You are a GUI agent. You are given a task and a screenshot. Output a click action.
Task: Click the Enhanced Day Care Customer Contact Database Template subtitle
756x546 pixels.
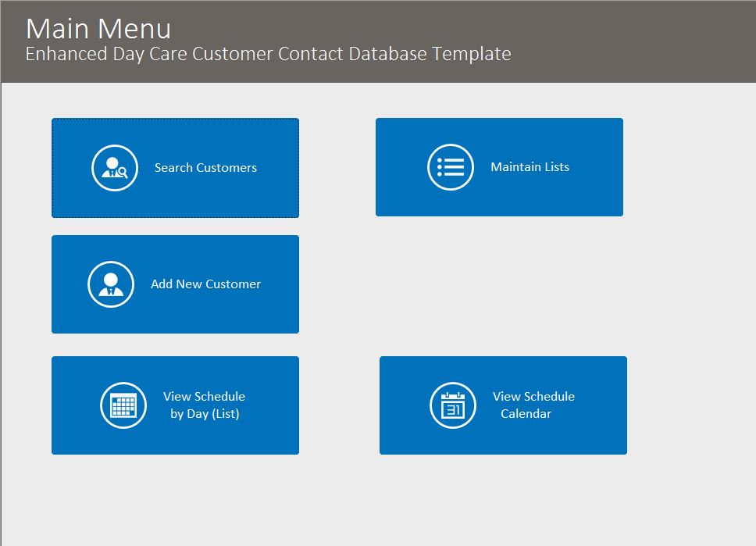pos(268,54)
